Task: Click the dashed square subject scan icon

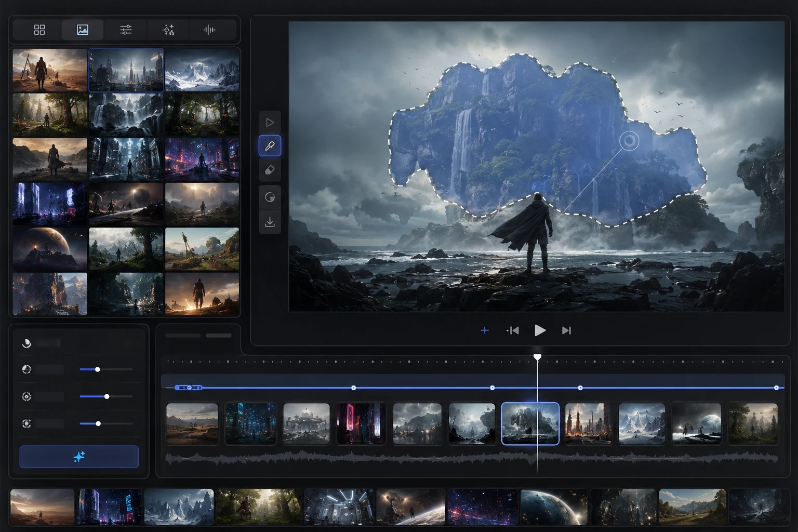Action: 26,423
